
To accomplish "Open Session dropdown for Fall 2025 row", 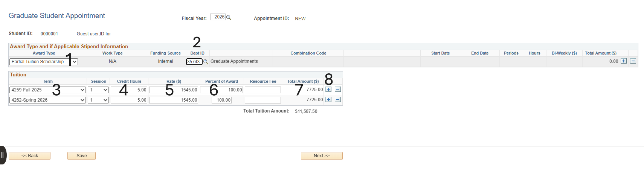I will [x=98, y=90].
